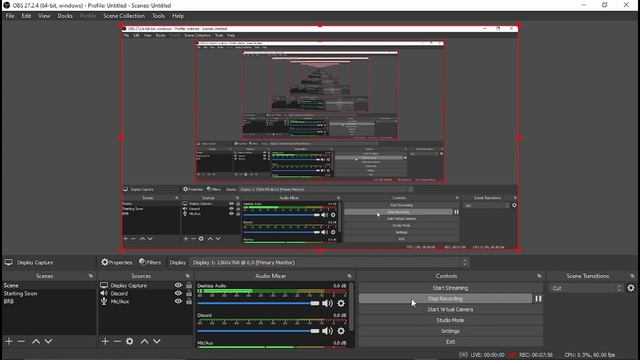640x360 pixels.
Task: Toggle Display Capture source visibility eye
Action: coord(178,285)
